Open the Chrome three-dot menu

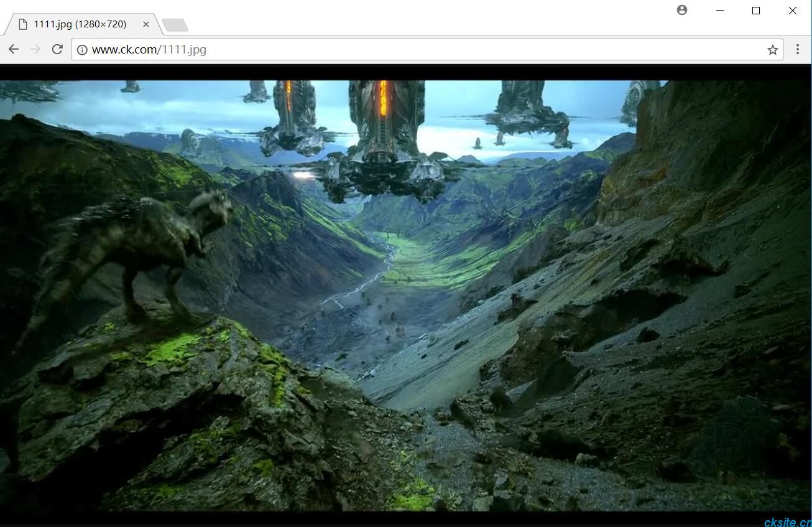(x=798, y=49)
